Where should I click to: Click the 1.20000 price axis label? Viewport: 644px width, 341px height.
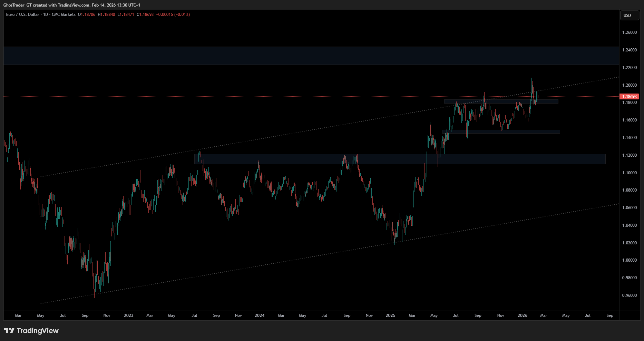coord(630,85)
